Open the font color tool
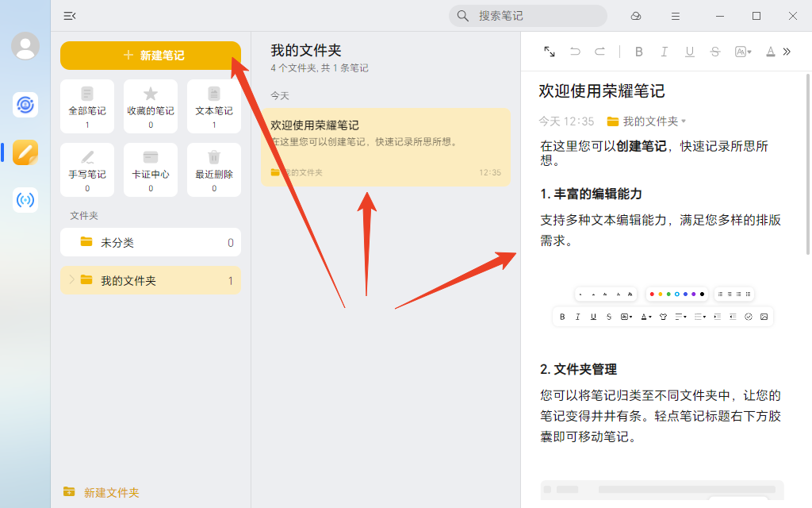This screenshot has height=508, width=812. click(x=770, y=52)
